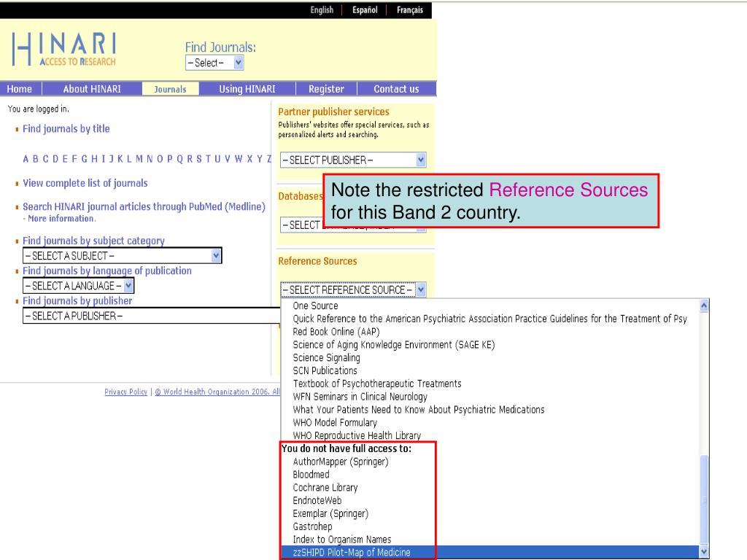Go to the Home tab
Image resolution: width=747 pixels, height=560 pixels.
tap(20, 89)
